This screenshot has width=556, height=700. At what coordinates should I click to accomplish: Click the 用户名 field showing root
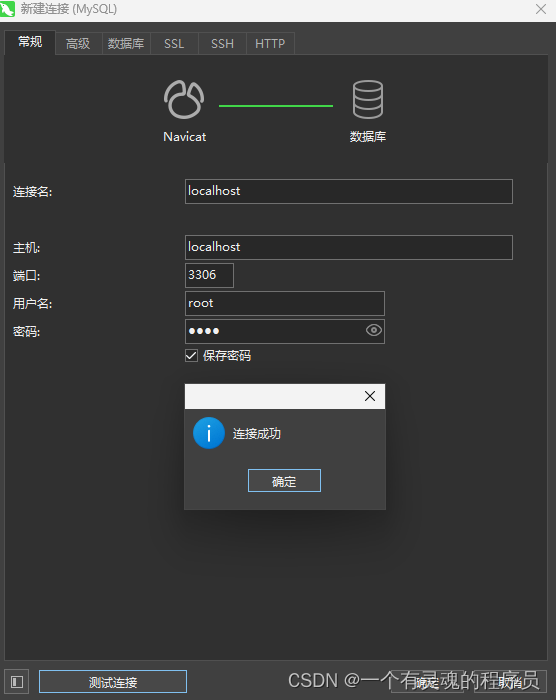point(284,304)
